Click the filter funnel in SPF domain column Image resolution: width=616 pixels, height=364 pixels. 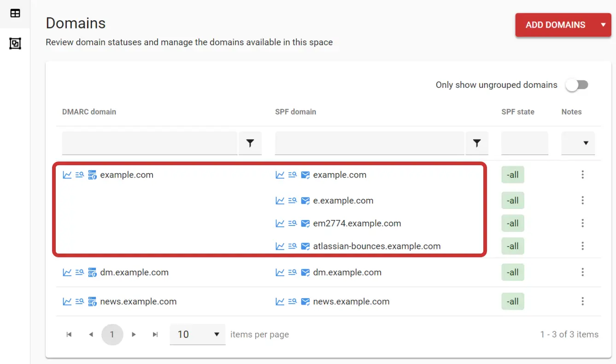[477, 143]
